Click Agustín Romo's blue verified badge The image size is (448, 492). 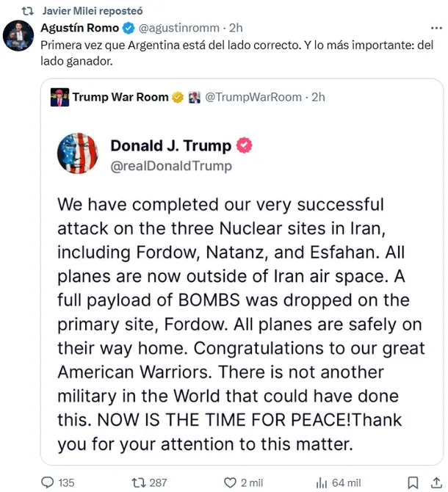click(128, 29)
